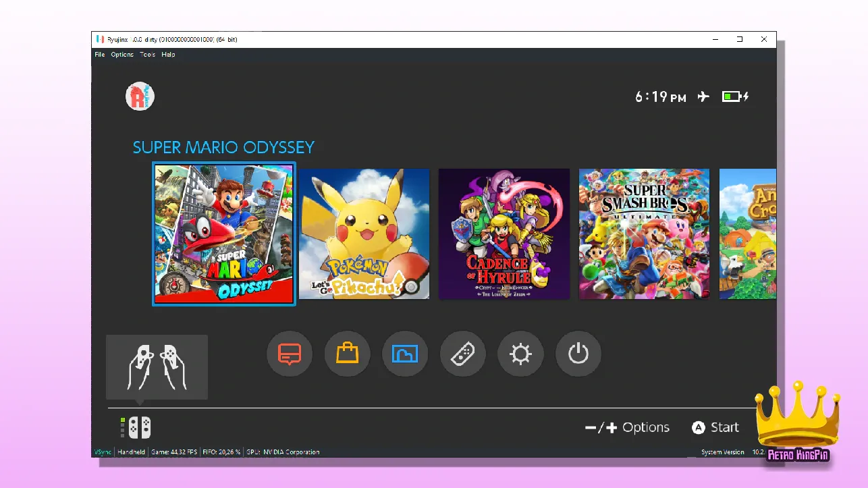Click the SUPER MARIO ODYSSEY title text
This screenshot has width=868, height=488.
pos(223,147)
